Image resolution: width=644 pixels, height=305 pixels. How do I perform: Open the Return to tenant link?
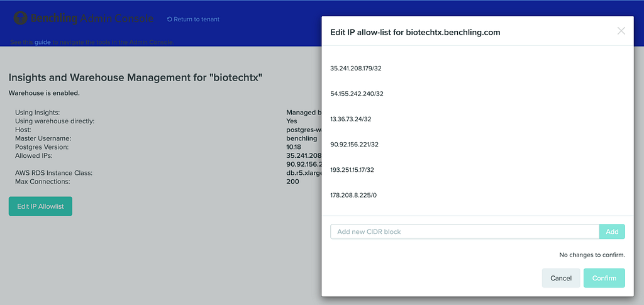[x=193, y=19]
